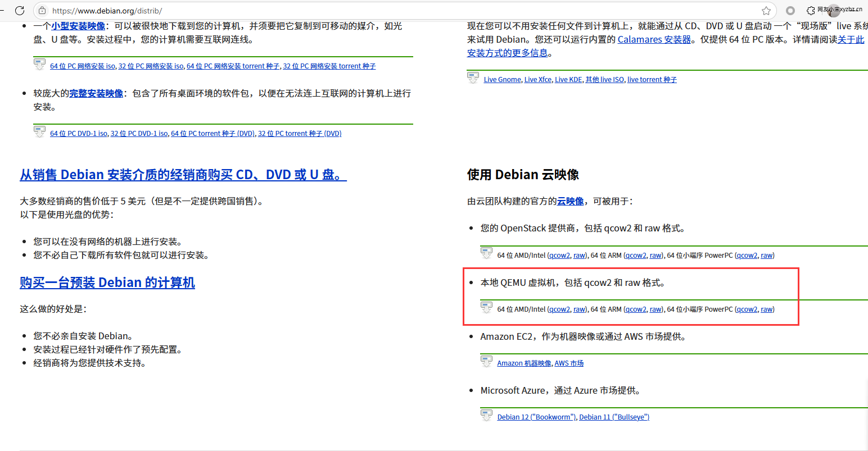
Task: Click text Amazon EC2，作为机器映像或通过 AWS 市场提供
Action: click(583, 336)
